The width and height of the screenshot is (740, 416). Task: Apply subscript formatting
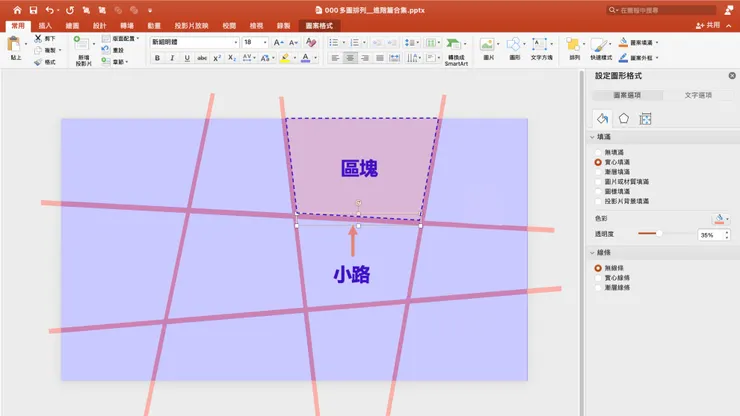[232, 58]
